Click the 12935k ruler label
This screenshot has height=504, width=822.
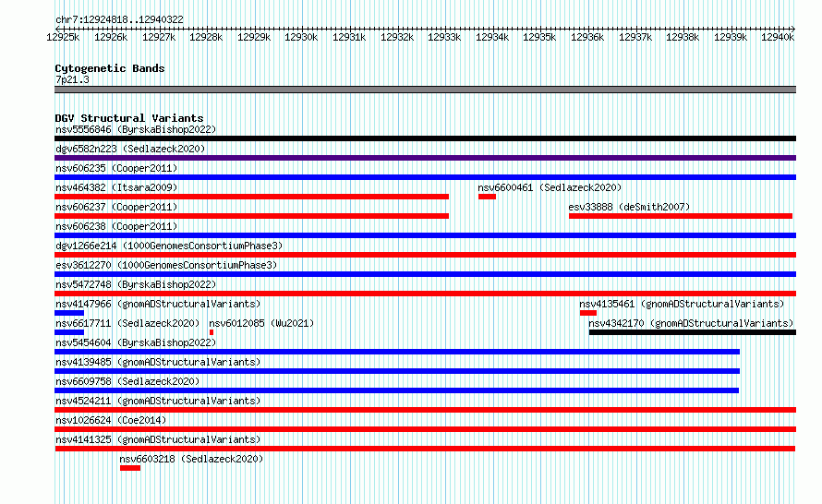[539, 37]
